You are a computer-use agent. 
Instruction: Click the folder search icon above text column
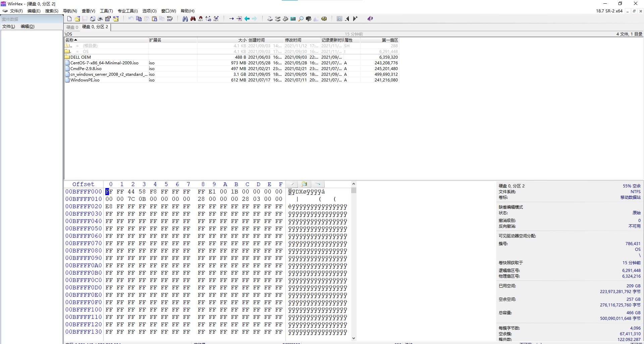[x=304, y=184]
